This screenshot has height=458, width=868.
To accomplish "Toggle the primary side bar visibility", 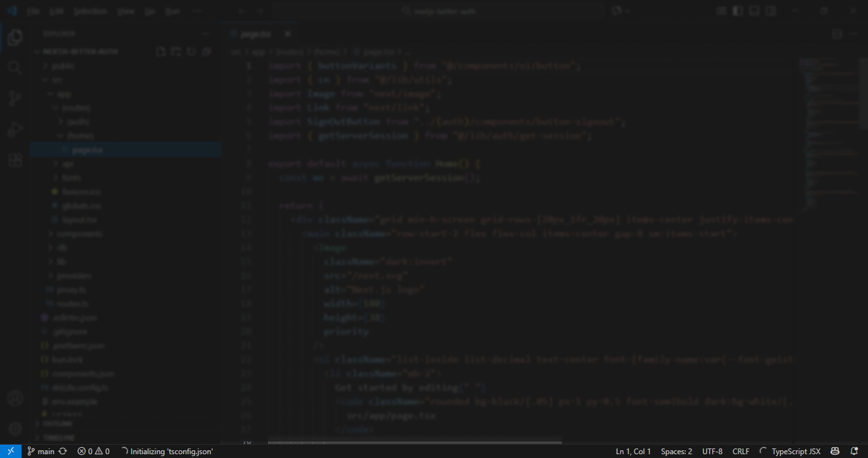I will (x=738, y=11).
